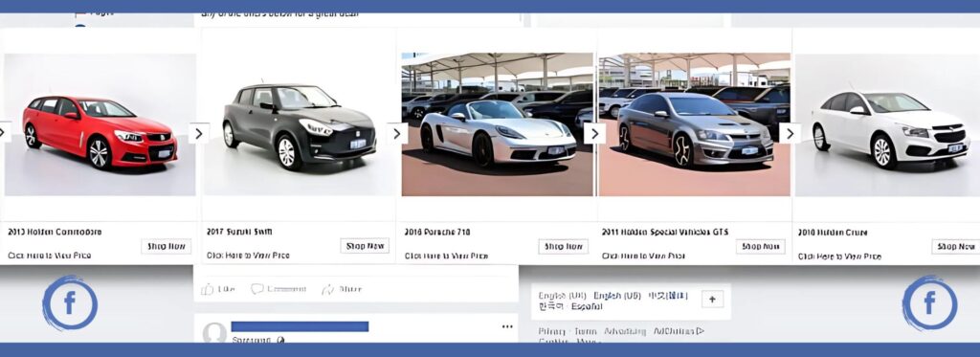The height and width of the screenshot is (357, 980).
Task: Click Shop Now for the 2016 Holden Cruze
Action: tap(956, 246)
